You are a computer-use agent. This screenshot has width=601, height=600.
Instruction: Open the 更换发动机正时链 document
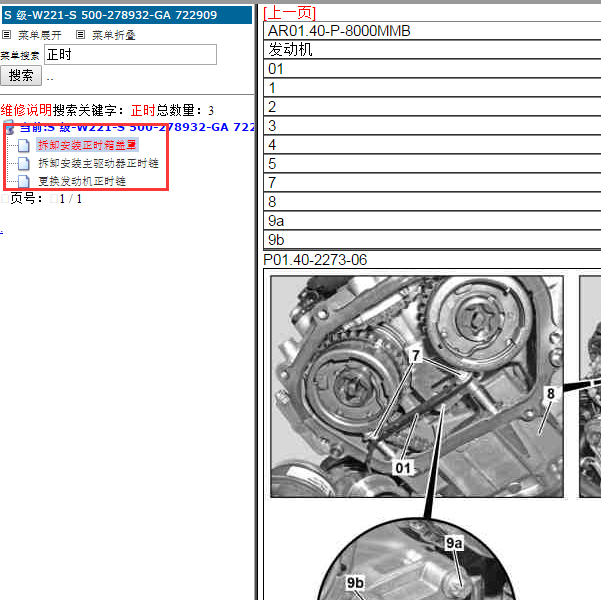point(82,181)
